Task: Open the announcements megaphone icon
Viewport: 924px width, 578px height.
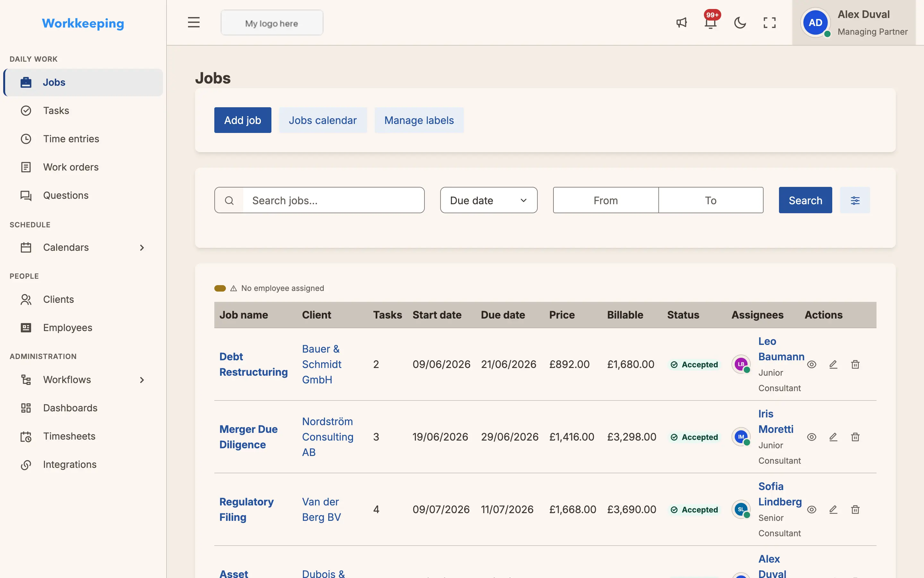Action: tap(681, 22)
